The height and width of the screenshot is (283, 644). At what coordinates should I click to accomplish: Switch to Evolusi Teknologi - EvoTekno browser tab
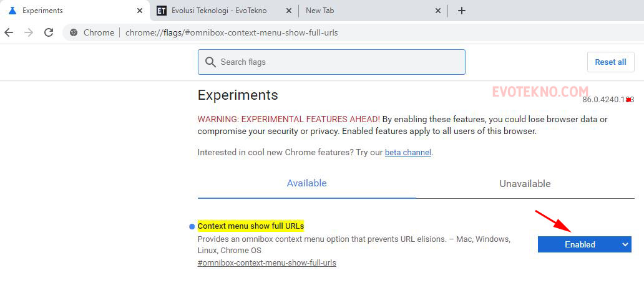(x=218, y=11)
